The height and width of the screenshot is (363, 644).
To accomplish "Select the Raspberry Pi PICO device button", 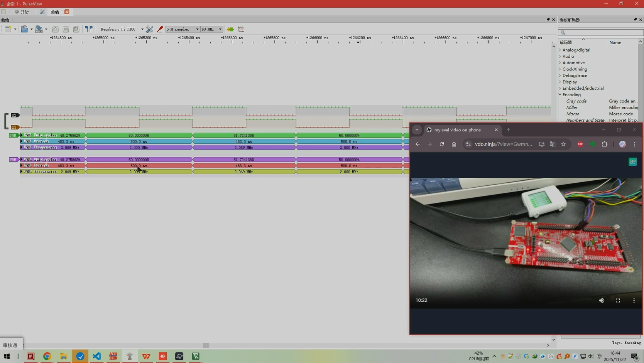I will [x=118, y=29].
